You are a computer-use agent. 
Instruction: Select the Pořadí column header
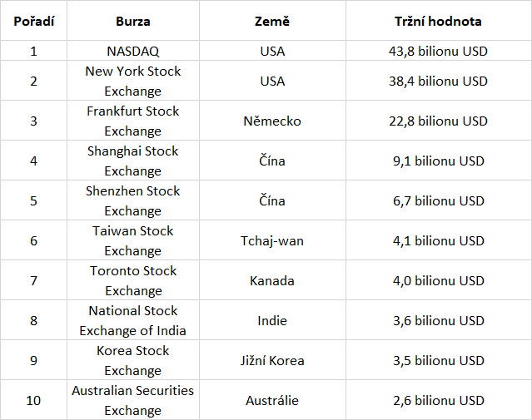[33, 21]
